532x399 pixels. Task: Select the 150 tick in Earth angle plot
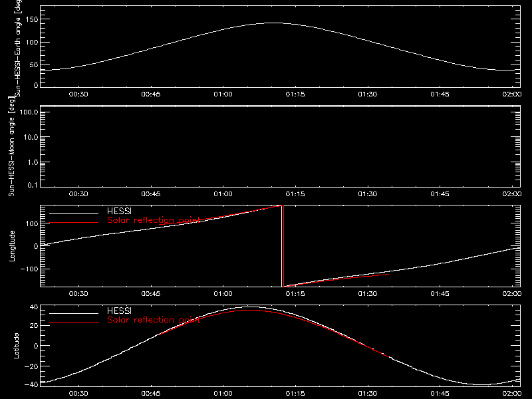31,19
